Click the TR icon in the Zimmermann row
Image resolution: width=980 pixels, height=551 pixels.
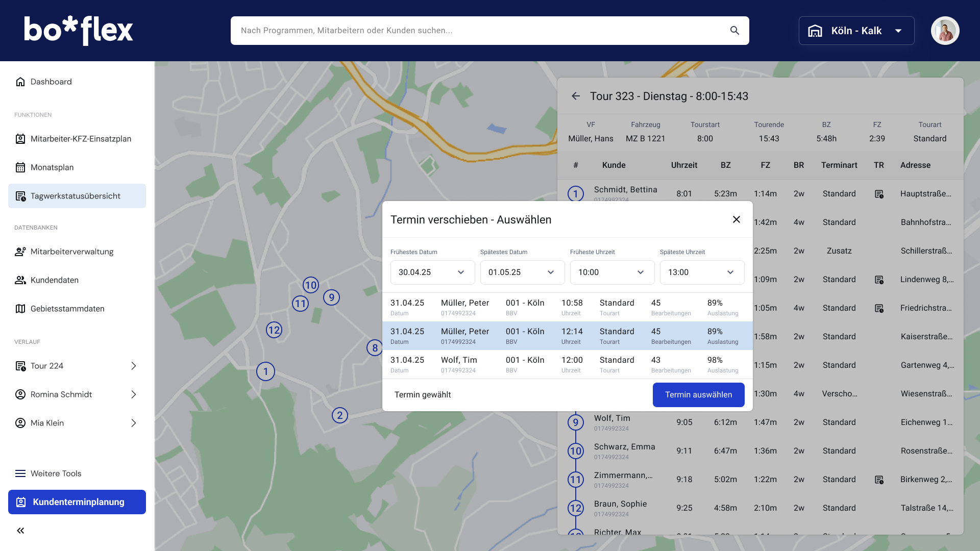pyautogui.click(x=879, y=480)
